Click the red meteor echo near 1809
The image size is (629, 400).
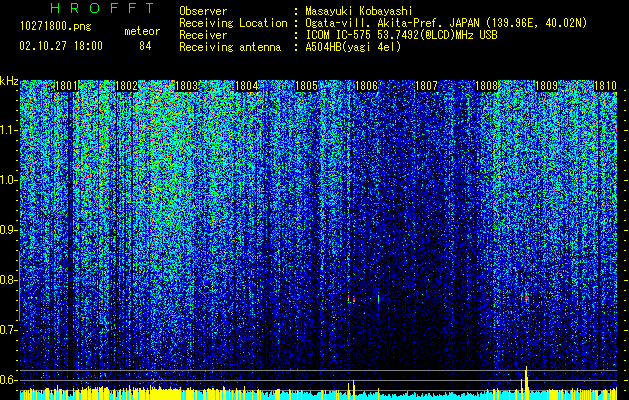[526, 297]
